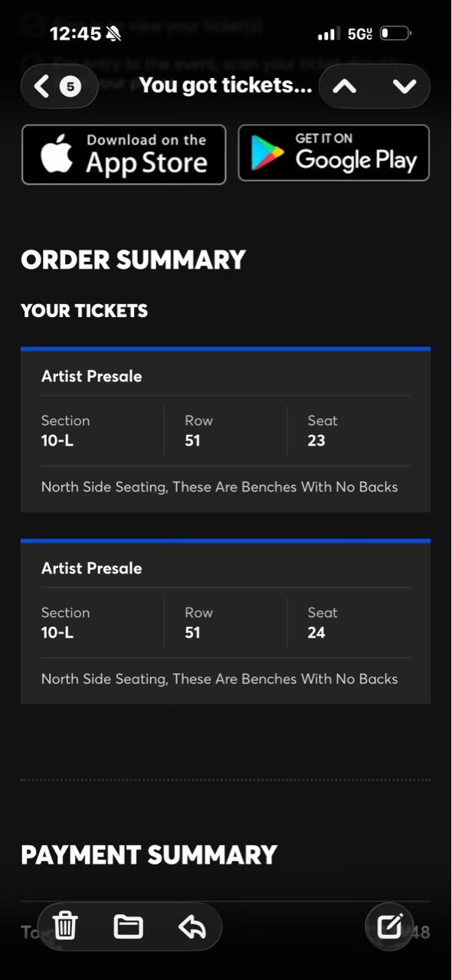Image resolution: width=452 pixels, height=980 pixels.
Task: Delete this email using the trash icon
Action: (x=66, y=926)
